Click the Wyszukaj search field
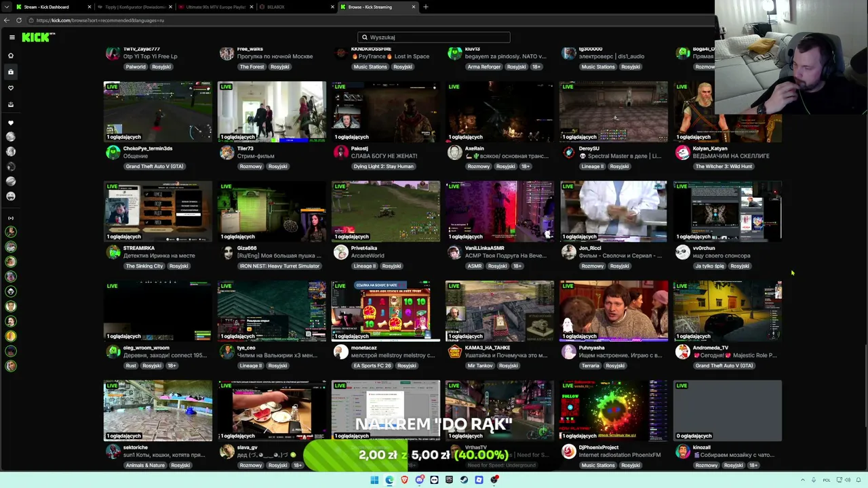The image size is (868, 488). (x=434, y=37)
